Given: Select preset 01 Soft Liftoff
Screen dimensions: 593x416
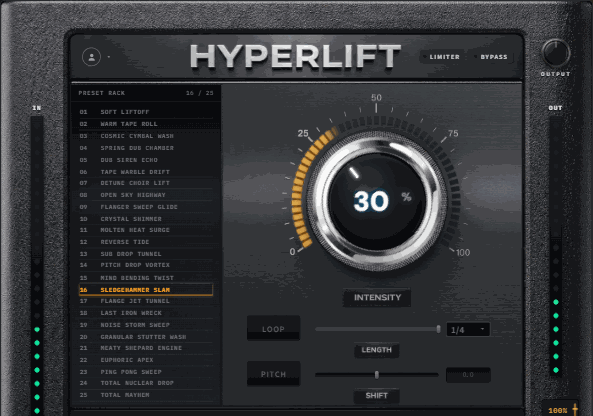Looking at the screenshot, I should [x=146, y=112].
